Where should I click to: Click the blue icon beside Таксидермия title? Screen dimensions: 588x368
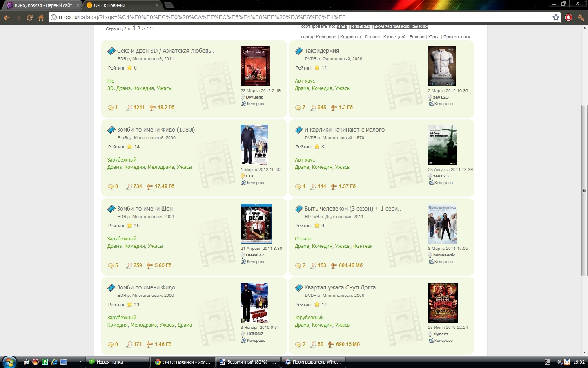(x=298, y=51)
